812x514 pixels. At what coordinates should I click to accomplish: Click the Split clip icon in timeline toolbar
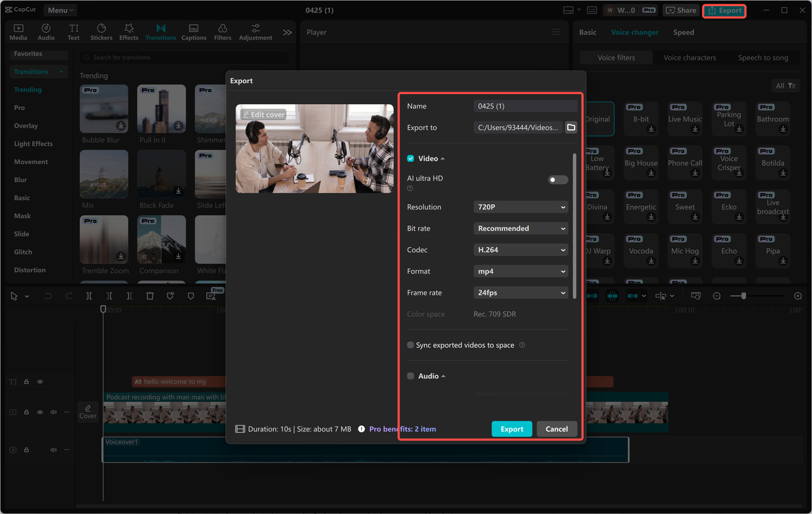coord(89,296)
